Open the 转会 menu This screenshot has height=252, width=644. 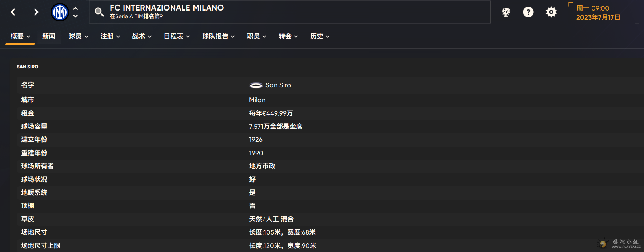[x=288, y=36]
